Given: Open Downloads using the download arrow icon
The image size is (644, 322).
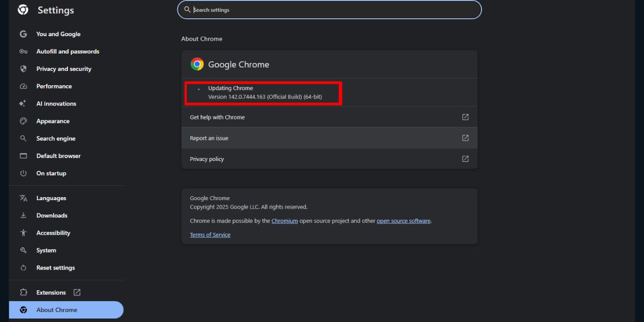Looking at the screenshot, I should click(23, 215).
